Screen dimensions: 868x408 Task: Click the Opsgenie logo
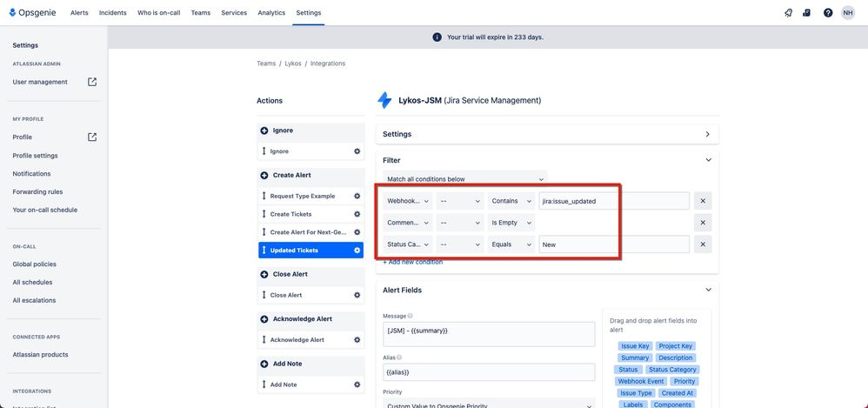coord(32,13)
